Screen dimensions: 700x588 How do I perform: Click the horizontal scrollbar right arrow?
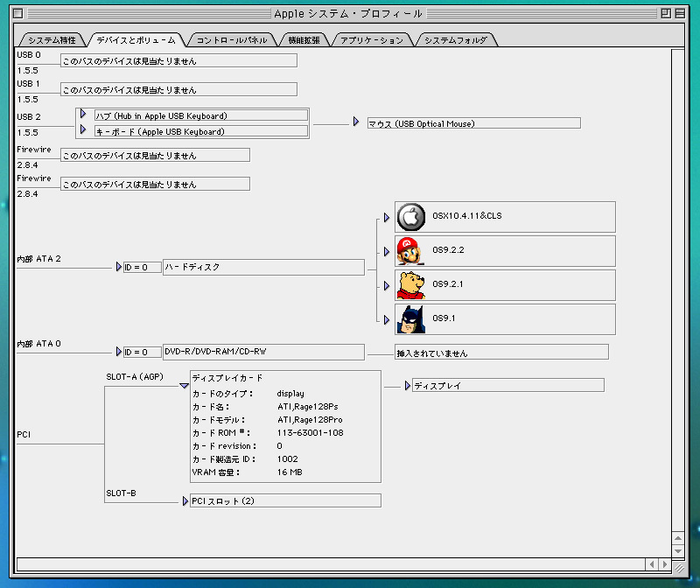[664, 564]
